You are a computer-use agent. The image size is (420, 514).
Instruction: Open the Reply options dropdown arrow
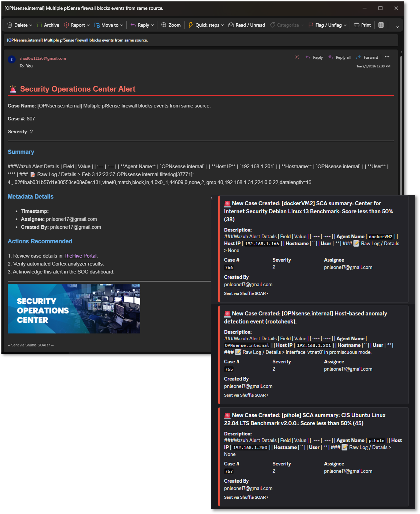pos(152,25)
